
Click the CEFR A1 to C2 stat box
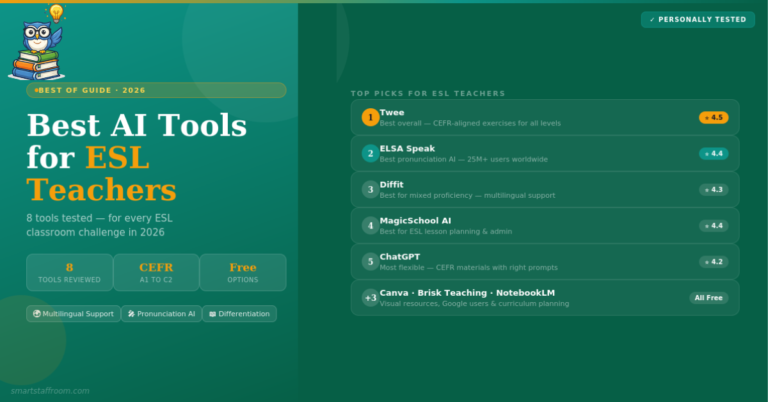point(156,273)
